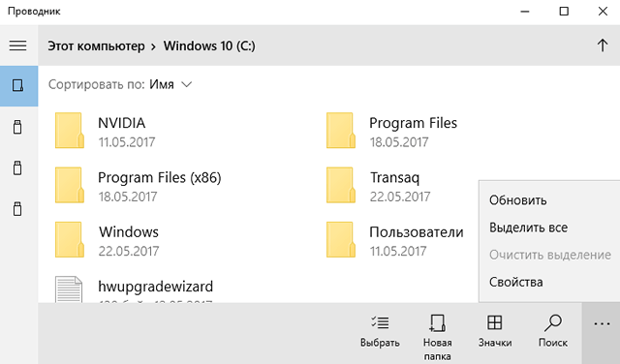
Task: Create a new folder with Новая папка
Action: pyautogui.click(x=437, y=337)
